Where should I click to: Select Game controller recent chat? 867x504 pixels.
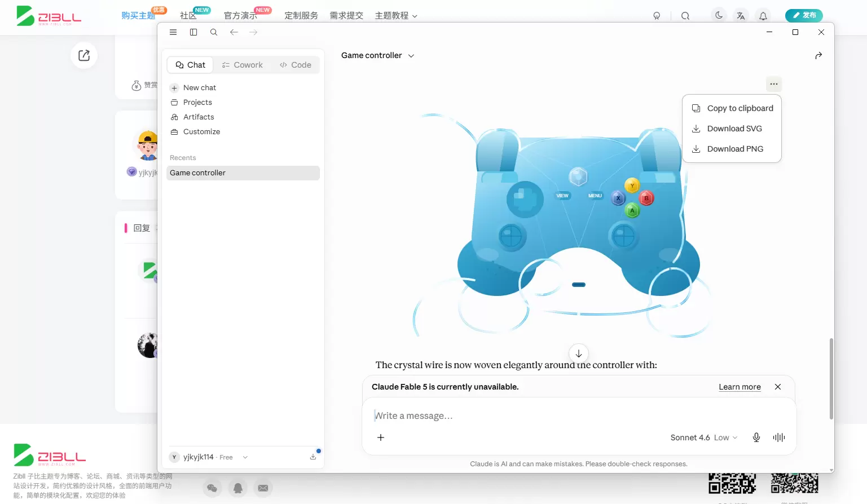pyautogui.click(x=243, y=173)
